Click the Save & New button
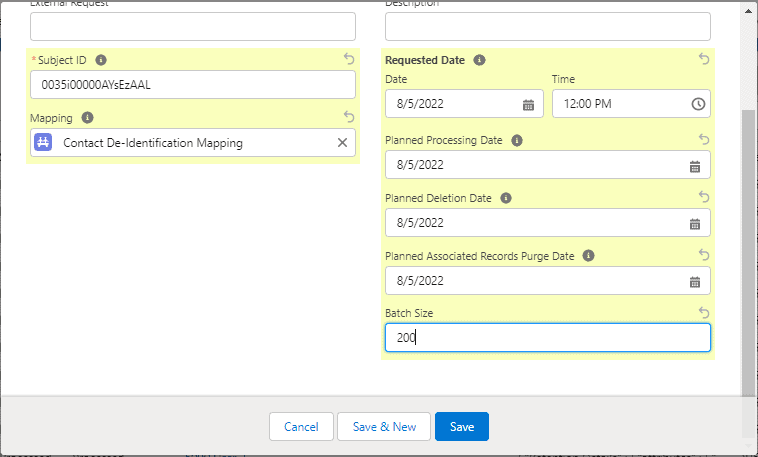 (384, 427)
